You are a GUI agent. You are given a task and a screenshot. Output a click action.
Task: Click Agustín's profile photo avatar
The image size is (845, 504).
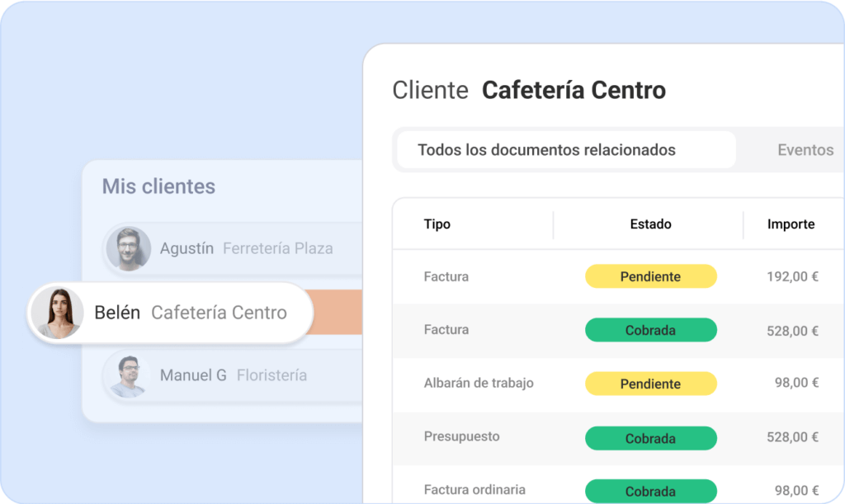pos(129,248)
